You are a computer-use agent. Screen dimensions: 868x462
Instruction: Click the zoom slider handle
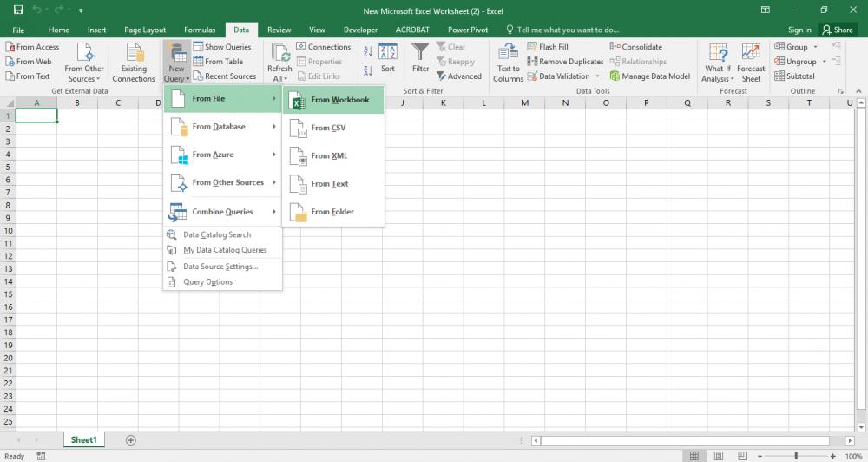pos(796,456)
